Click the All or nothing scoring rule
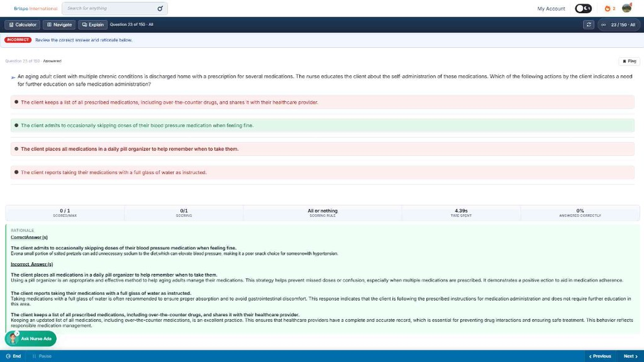 tap(322, 213)
